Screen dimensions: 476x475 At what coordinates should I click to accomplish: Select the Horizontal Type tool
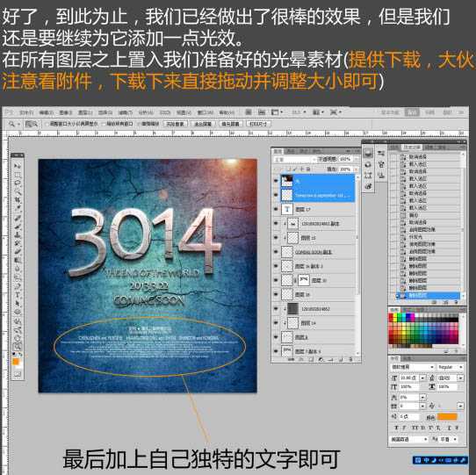[x=18, y=295]
